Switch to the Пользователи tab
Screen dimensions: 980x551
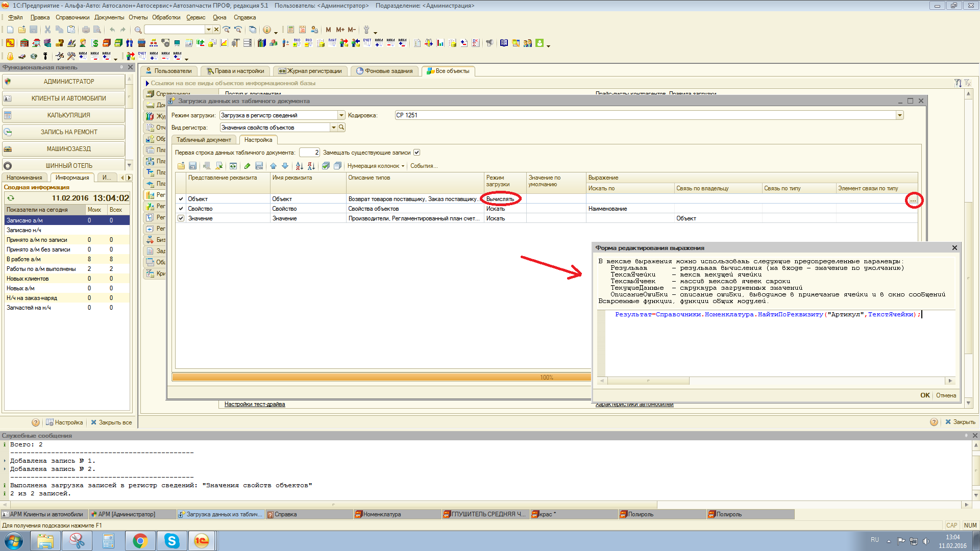coord(169,71)
